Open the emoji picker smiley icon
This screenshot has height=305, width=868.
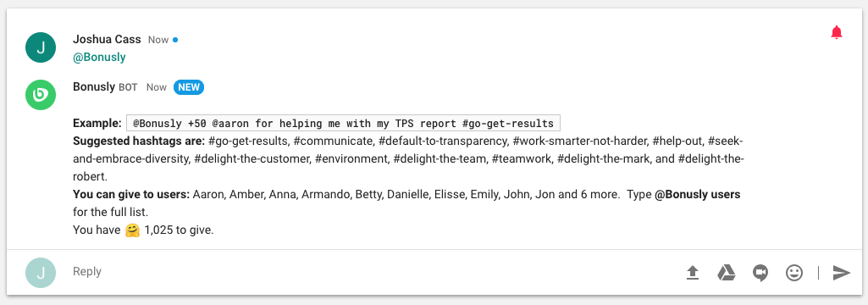click(x=794, y=272)
